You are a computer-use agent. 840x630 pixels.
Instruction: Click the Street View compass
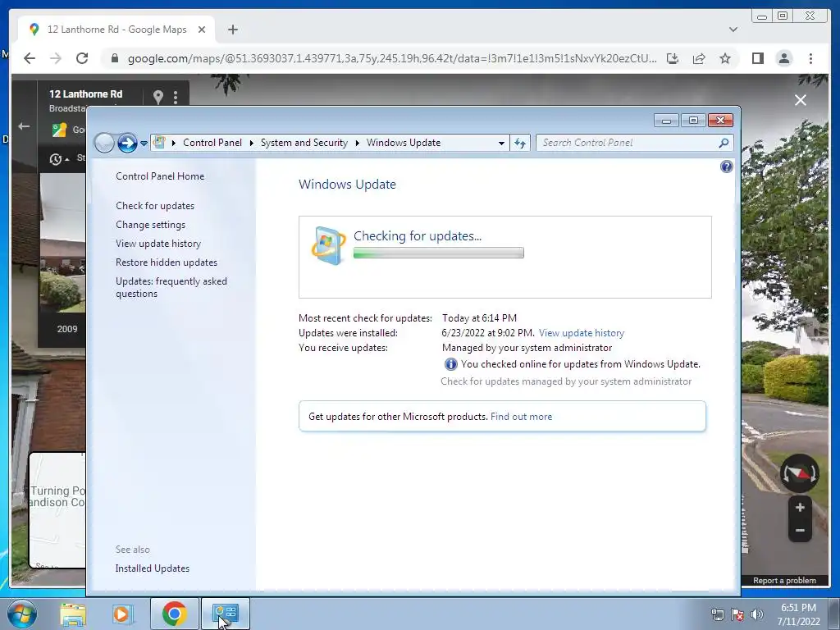[x=799, y=473]
